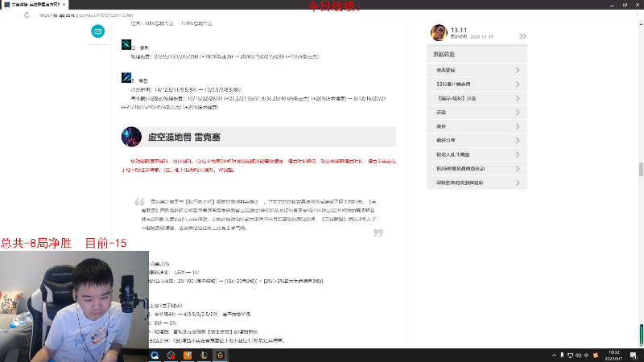Open the 极地大乱斗调整 sidebar entry
Image resolution: width=644 pixels, height=362 pixels.
point(477,154)
